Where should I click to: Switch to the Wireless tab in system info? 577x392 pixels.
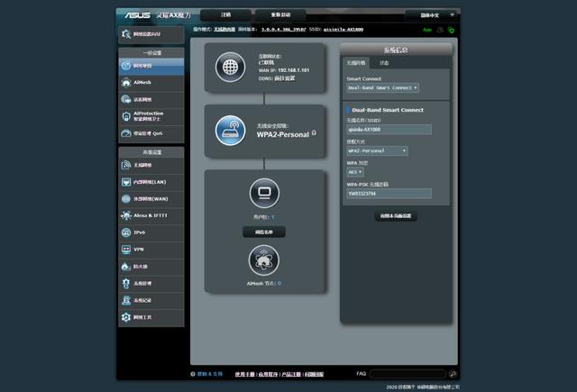click(x=356, y=63)
